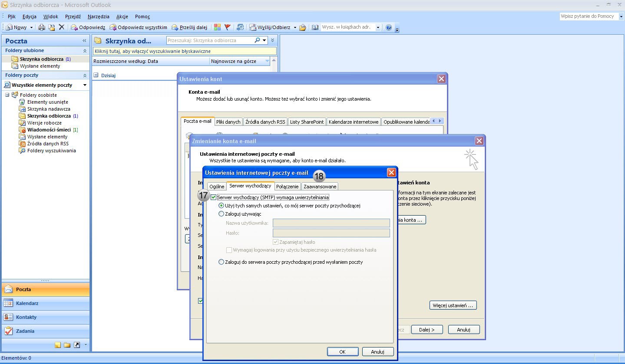Open the Pomoc menu
Screen dimensions: 625x364
142,16
